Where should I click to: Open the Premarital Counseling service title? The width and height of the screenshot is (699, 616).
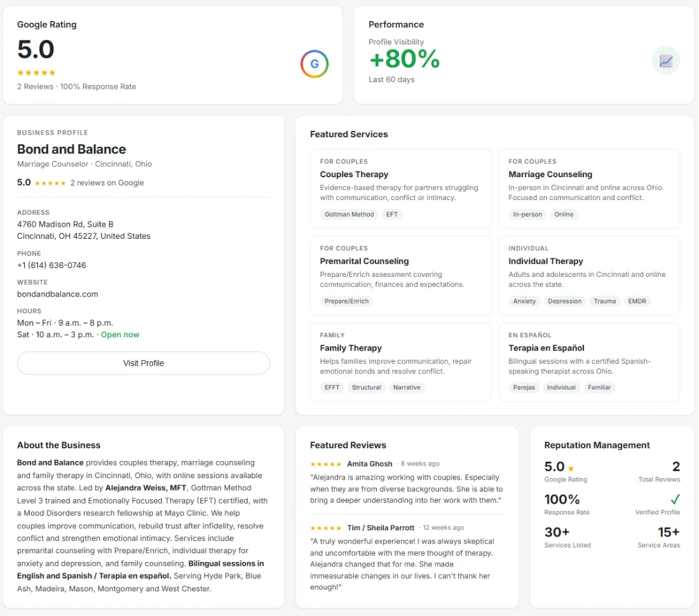(x=364, y=261)
